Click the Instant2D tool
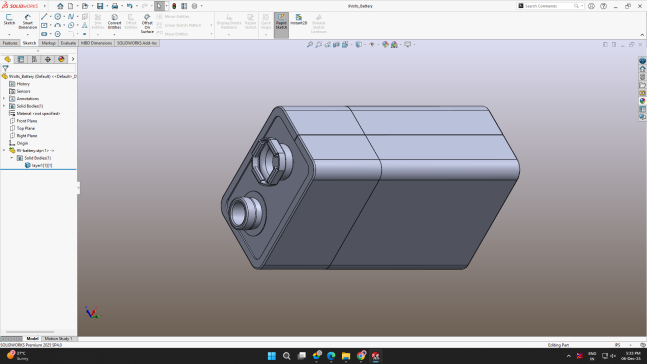 point(298,19)
